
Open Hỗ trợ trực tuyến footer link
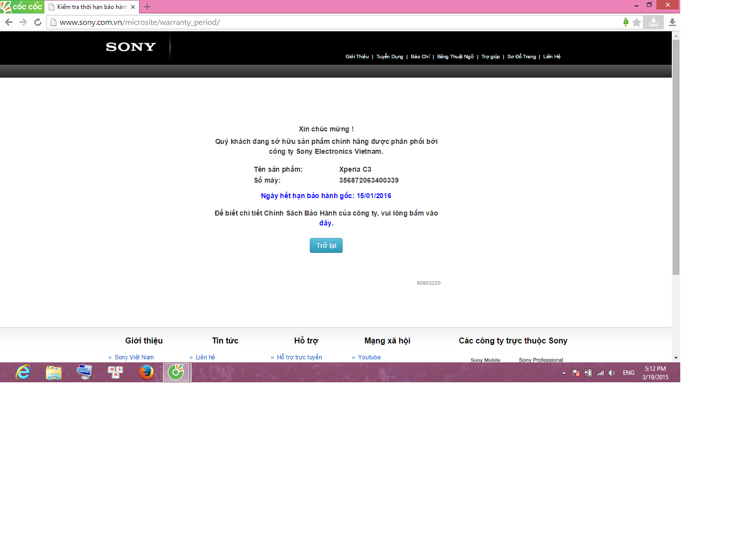pyautogui.click(x=299, y=357)
